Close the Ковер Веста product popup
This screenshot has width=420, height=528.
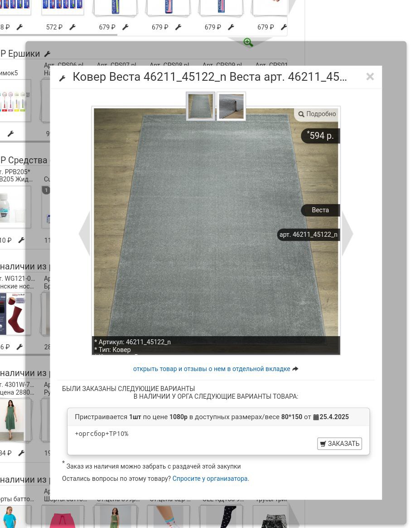370,77
